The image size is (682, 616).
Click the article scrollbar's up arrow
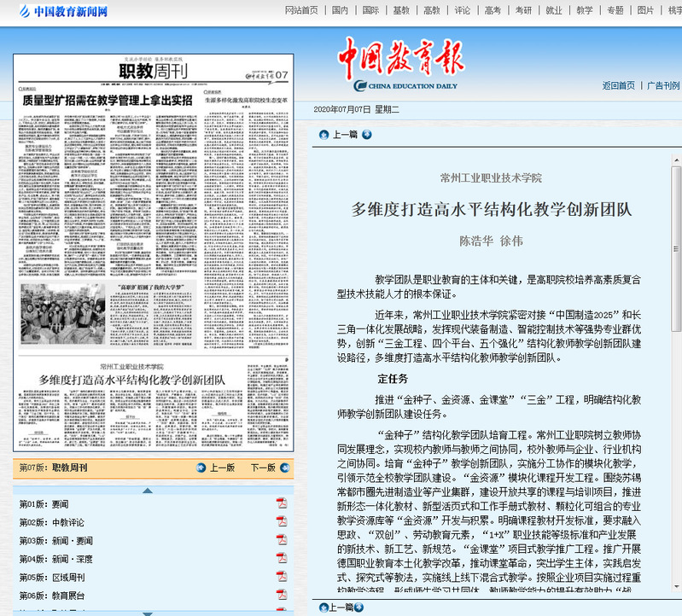[676, 151]
